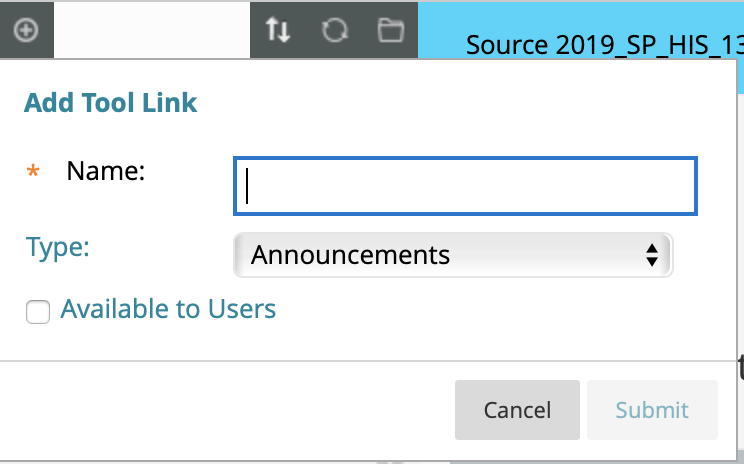Focus the Name text field
This screenshot has width=744, height=464.
(x=465, y=186)
